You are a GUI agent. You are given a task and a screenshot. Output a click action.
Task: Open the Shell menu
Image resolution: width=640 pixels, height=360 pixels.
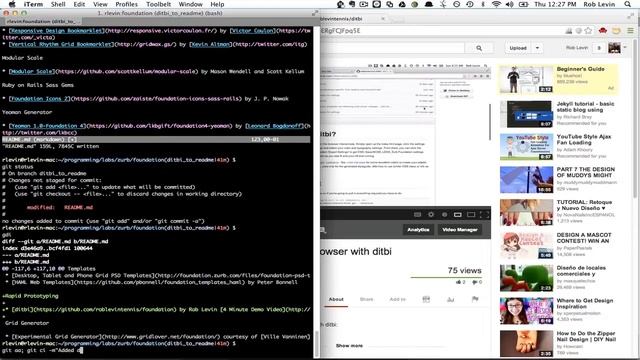click(x=58, y=4)
